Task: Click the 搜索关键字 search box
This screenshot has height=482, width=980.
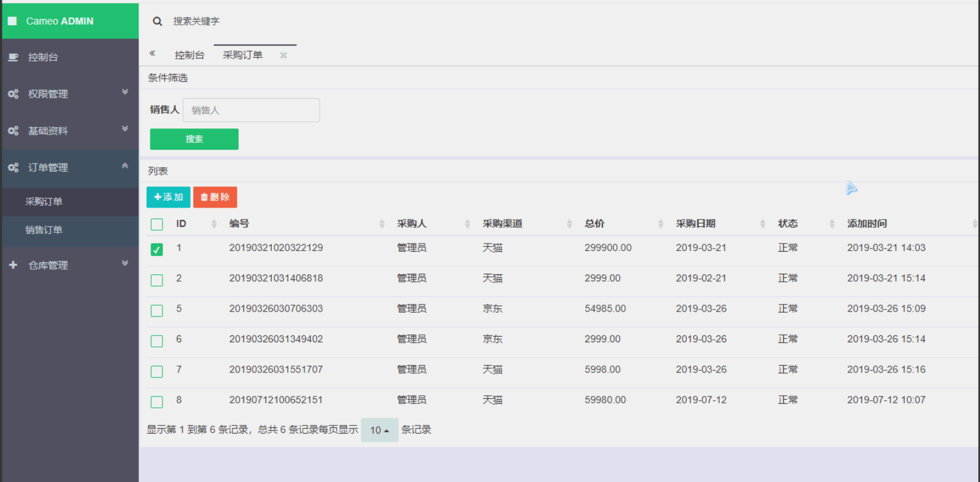Action: pyautogui.click(x=196, y=21)
